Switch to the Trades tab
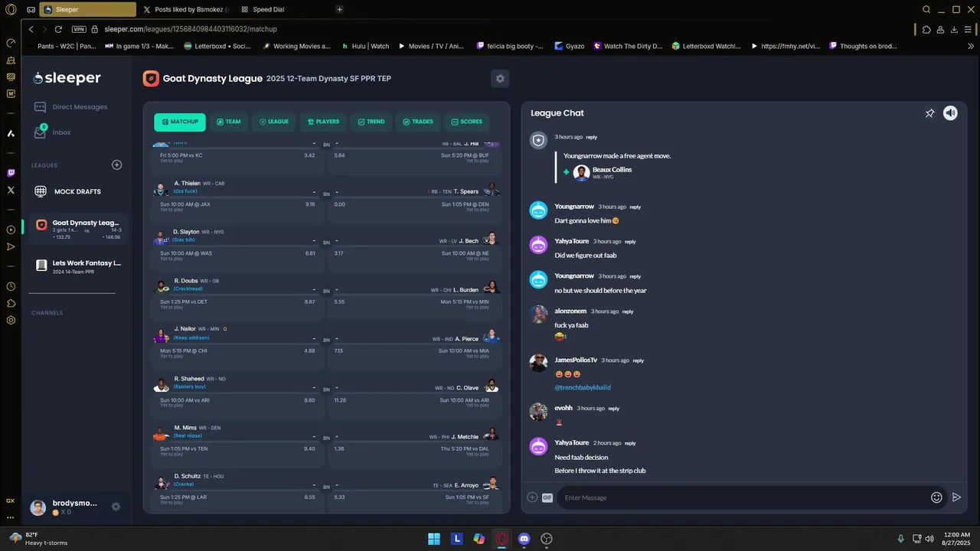This screenshot has width=980, height=551. (x=417, y=122)
